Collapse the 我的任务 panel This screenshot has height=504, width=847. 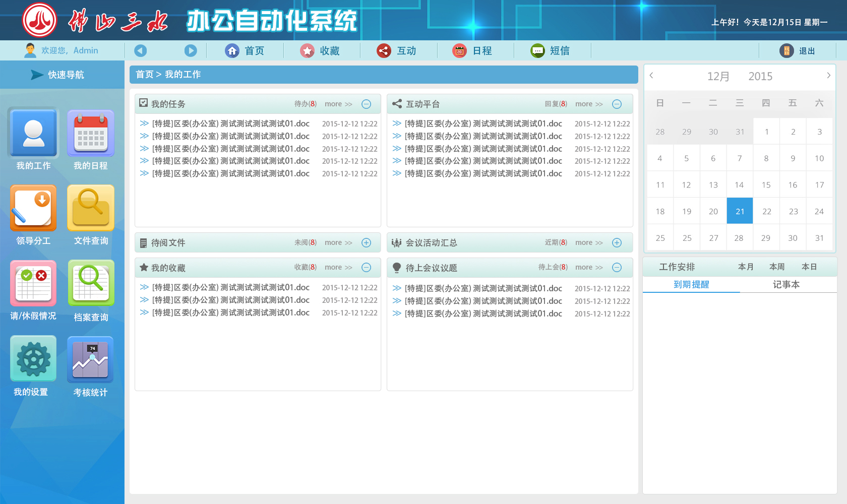pos(367,104)
